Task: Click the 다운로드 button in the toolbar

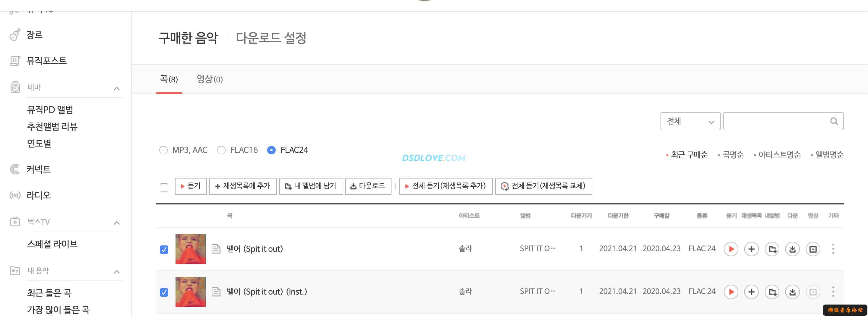Action: (x=368, y=186)
